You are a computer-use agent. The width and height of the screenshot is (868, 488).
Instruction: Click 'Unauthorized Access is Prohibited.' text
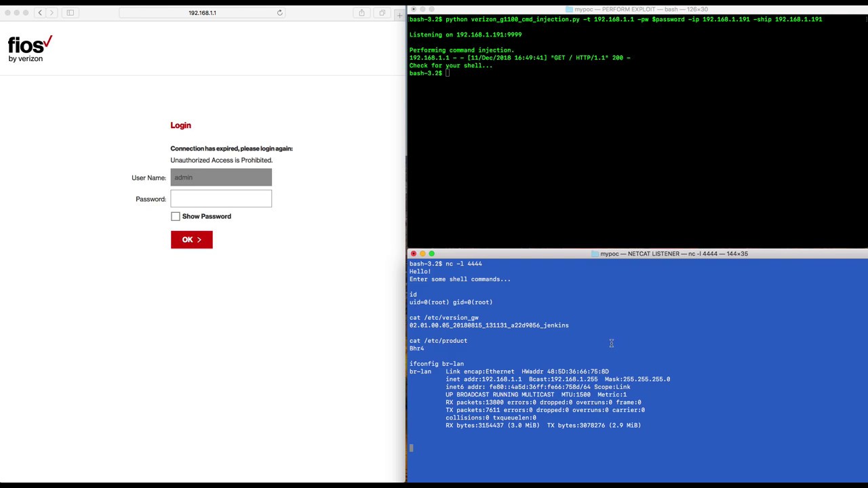[x=221, y=160]
